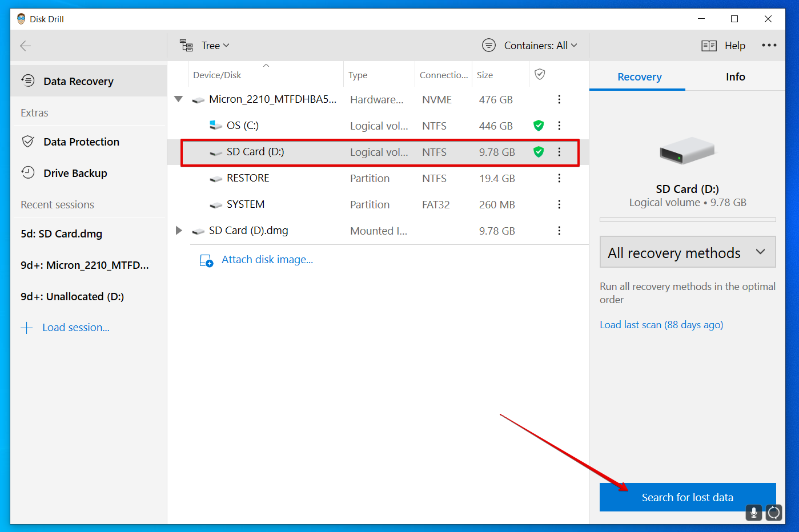Toggle green protection shield for SD Card (D:)

coord(539,152)
